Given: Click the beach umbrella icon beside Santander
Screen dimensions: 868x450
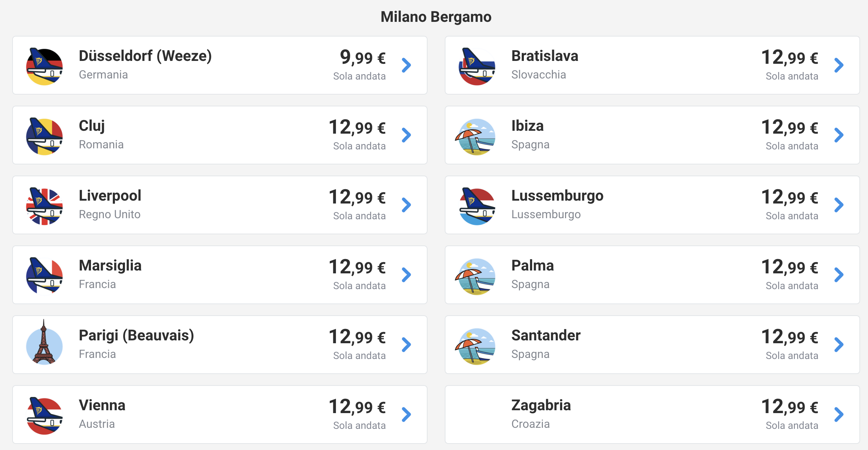Looking at the screenshot, I should point(476,346).
